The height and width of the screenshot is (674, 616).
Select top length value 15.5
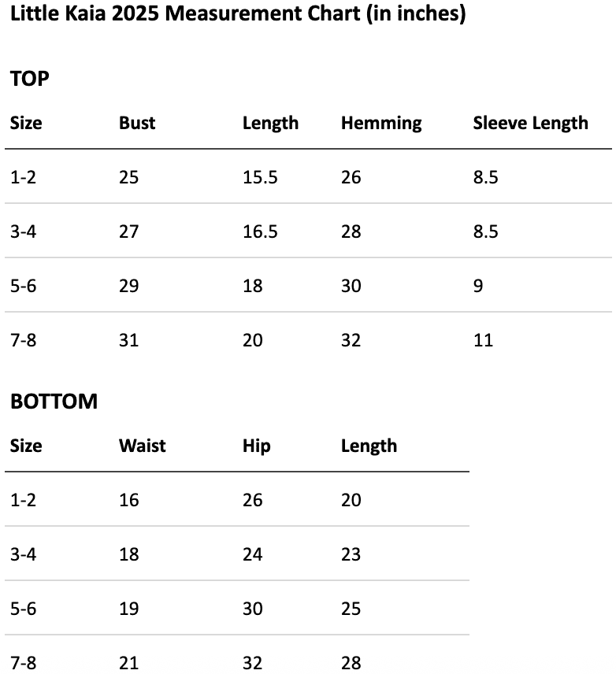[260, 177]
